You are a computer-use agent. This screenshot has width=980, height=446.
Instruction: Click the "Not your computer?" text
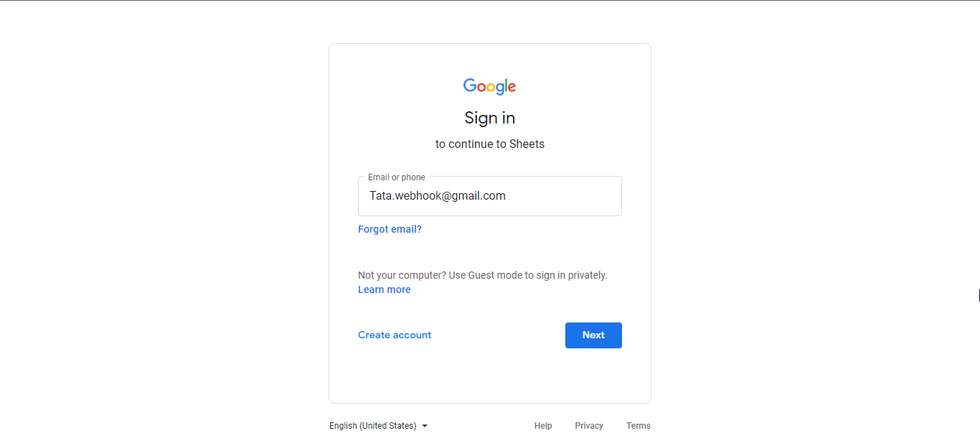pyautogui.click(x=402, y=275)
